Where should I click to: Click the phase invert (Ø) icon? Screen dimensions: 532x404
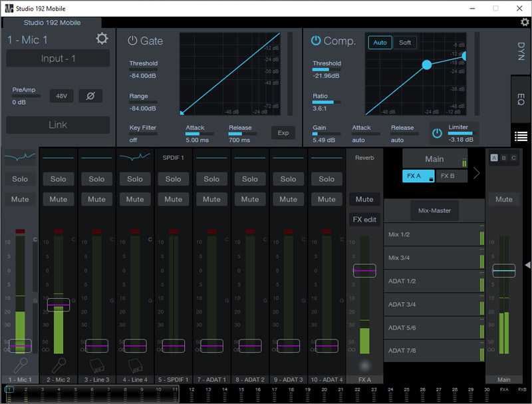(x=90, y=96)
